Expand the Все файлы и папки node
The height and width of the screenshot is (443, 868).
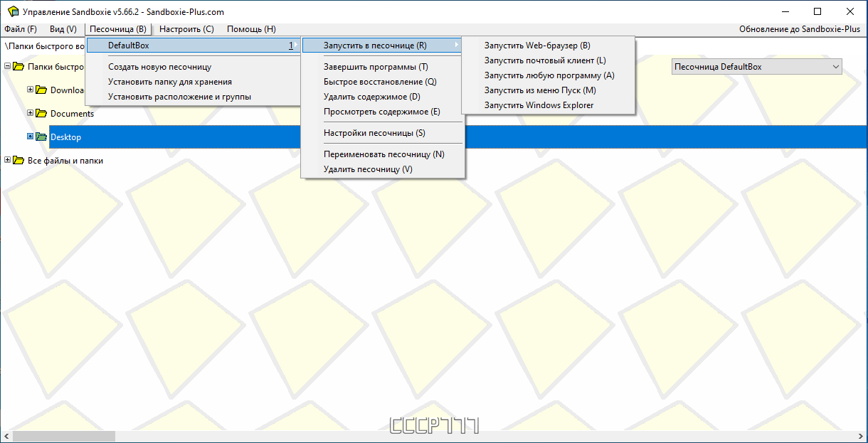[x=7, y=160]
